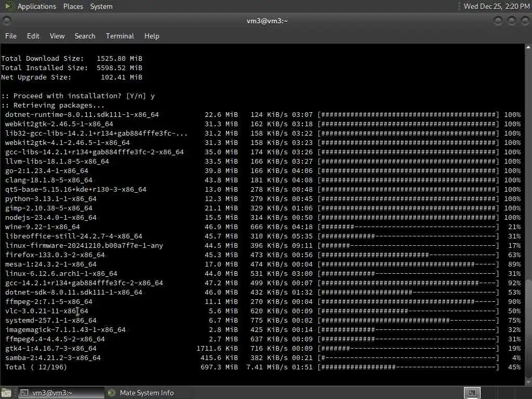Click the Applications menu logo icon
This screenshot has height=399, width=532.
pos(9,6)
